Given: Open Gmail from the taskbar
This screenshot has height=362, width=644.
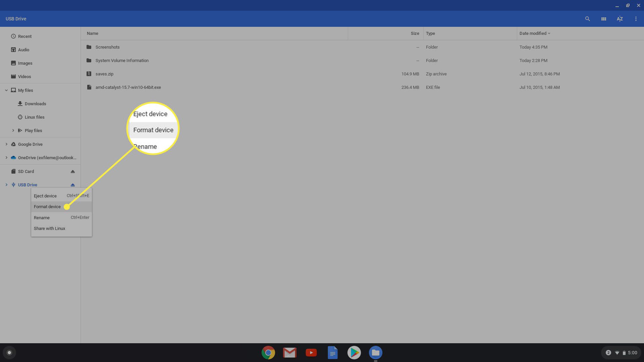Looking at the screenshot, I should pyautogui.click(x=289, y=352).
